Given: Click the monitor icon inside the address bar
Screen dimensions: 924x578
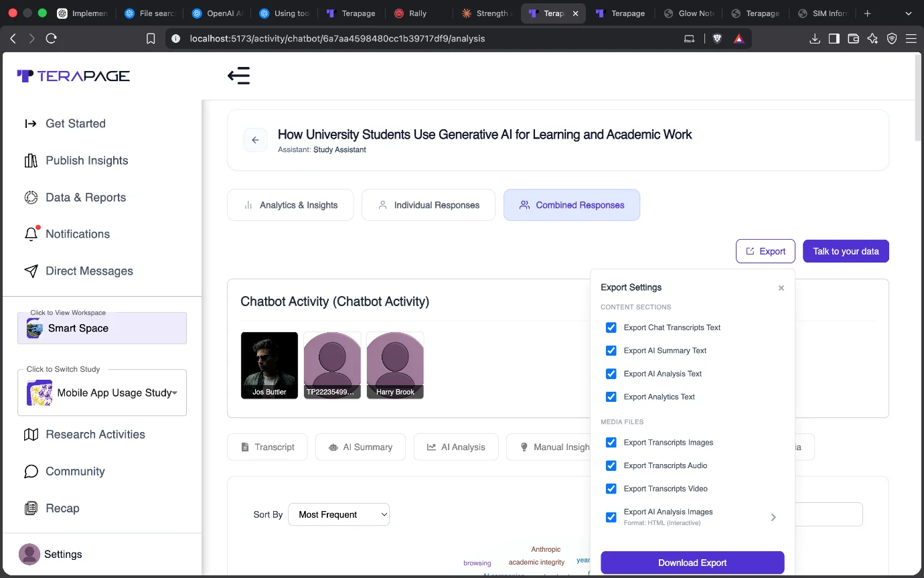Looking at the screenshot, I should 689,39.
